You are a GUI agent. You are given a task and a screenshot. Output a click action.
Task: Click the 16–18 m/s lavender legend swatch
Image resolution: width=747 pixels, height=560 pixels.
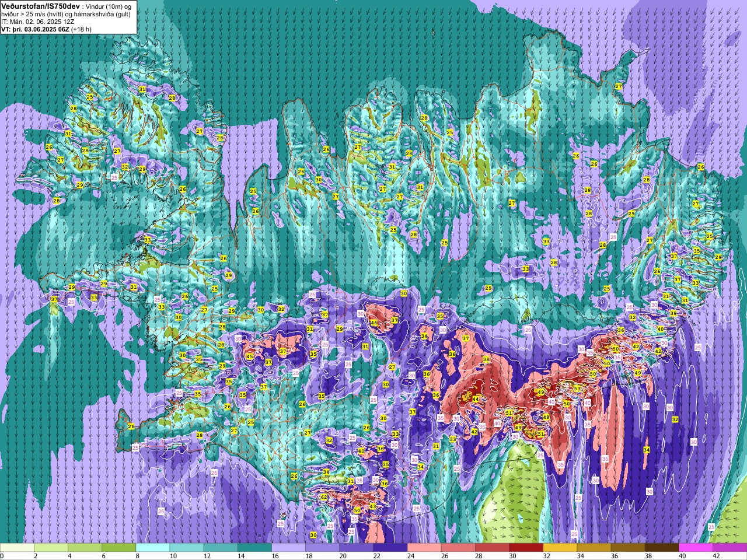point(288,548)
